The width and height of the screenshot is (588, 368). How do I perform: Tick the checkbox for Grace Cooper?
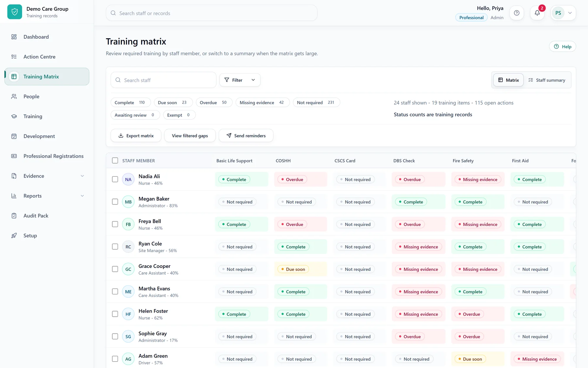115,269
